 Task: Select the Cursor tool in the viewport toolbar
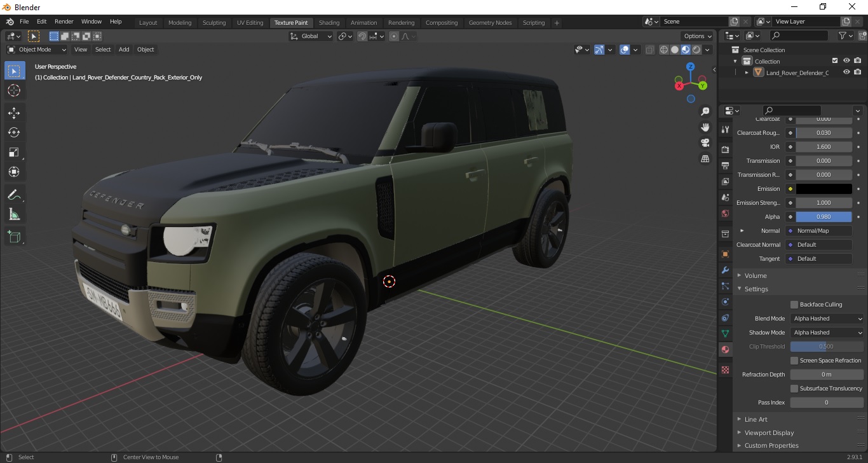pos(14,91)
